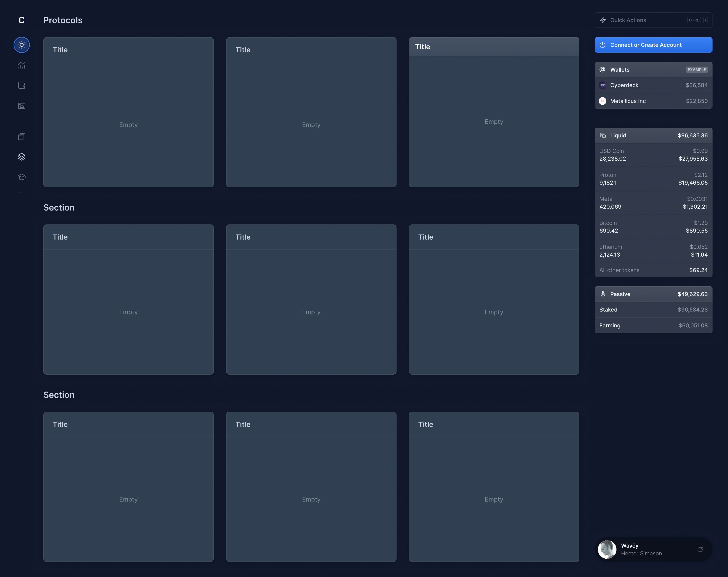Viewport: 728px width, 577px height.
Task: Open the wallet sidebar icon
Action: [22, 85]
